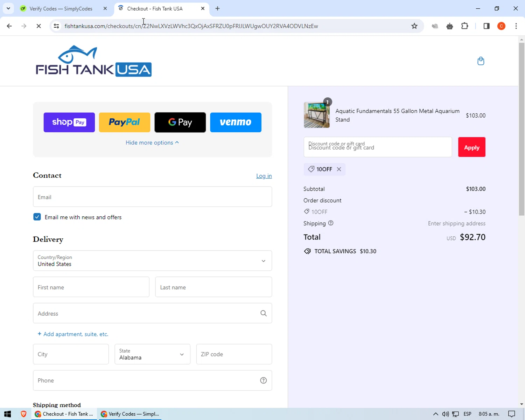Close the Verify Codes — SimplyCodes tab
The image size is (525, 420).
(105, 8)
